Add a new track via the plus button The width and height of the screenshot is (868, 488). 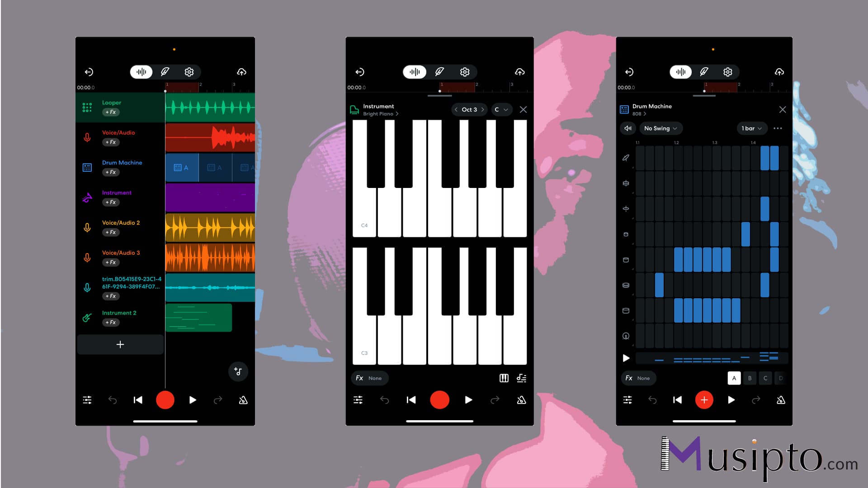point(120,344)
